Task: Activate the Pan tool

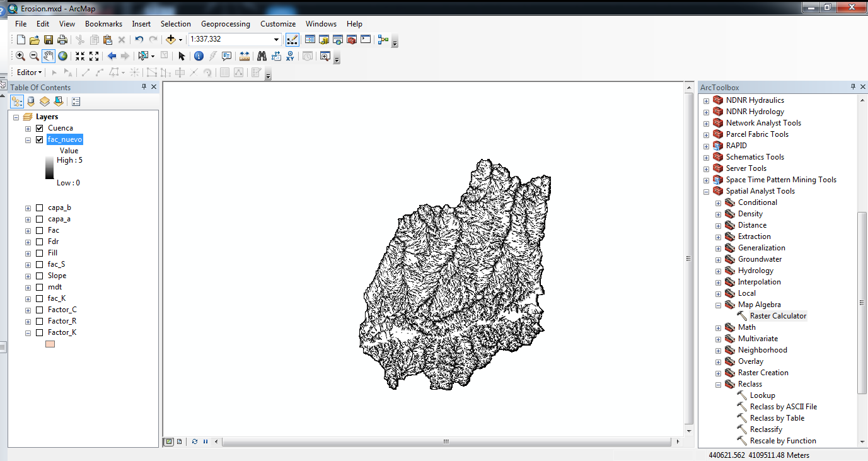Action: tap(49, 55)
